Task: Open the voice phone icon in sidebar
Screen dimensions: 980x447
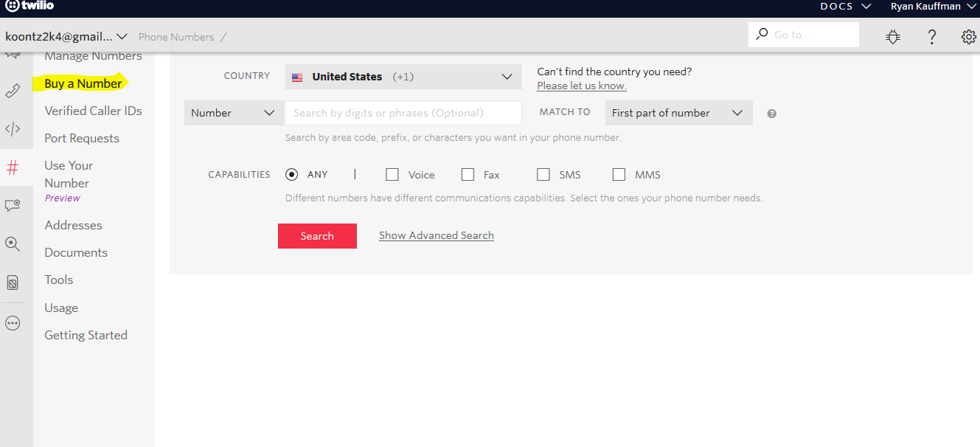Action: (13, 91)
